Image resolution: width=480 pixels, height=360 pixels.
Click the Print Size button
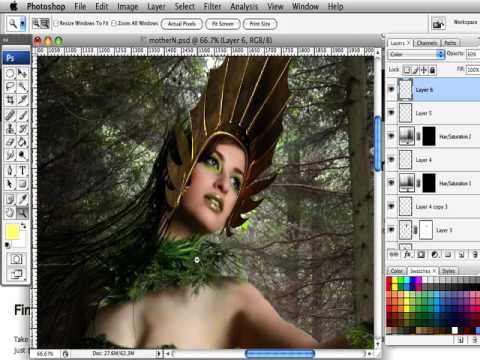[x=260, y=24]
